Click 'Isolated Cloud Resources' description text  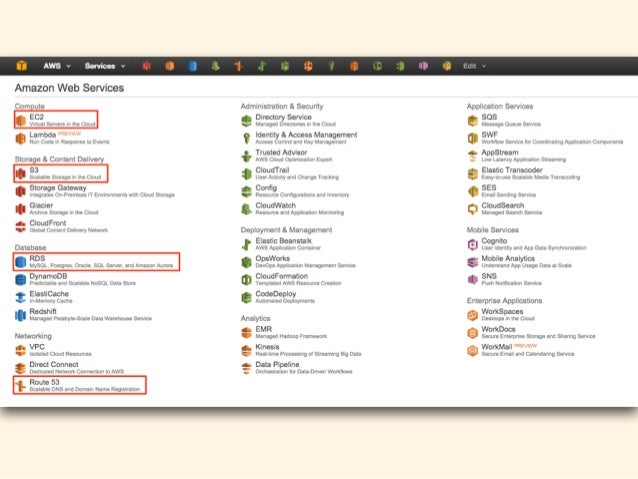tap(60, 354)
